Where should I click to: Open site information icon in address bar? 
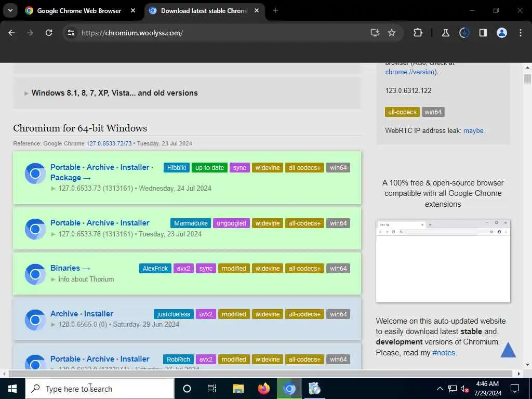pos(71,33)
